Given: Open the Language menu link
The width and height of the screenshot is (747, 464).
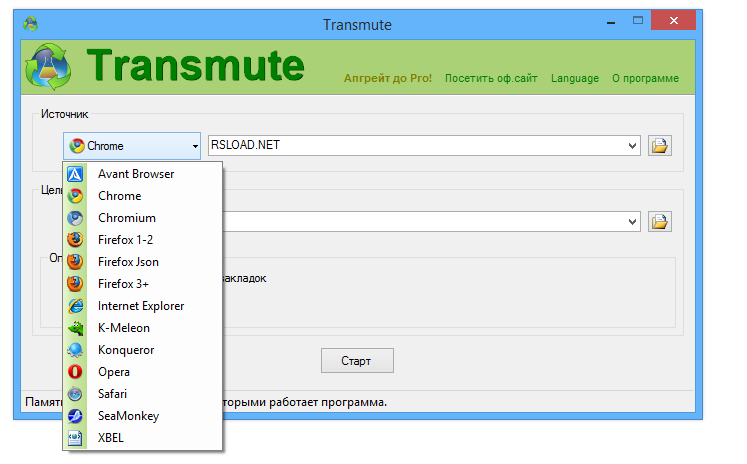Looking at the screenshot, I should (575, 78).
